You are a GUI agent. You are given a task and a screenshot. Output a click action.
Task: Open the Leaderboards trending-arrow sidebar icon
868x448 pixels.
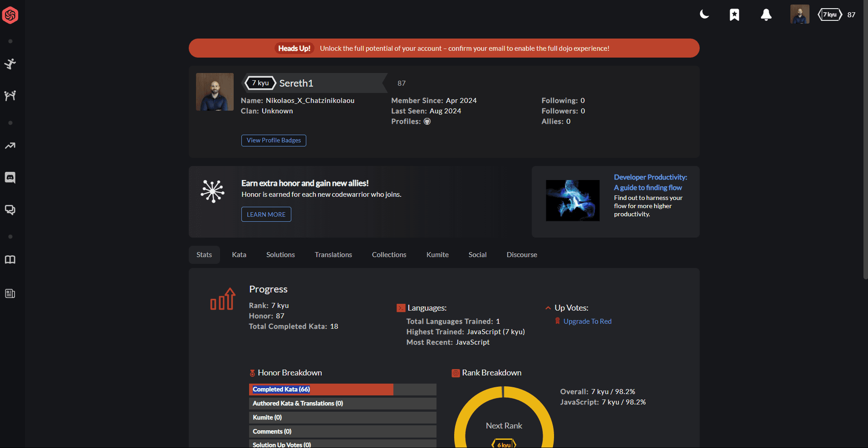coord(10,146)
